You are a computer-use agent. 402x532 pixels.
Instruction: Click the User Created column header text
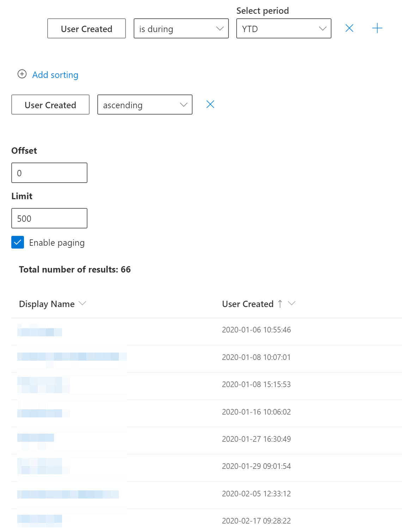point(248,304)
